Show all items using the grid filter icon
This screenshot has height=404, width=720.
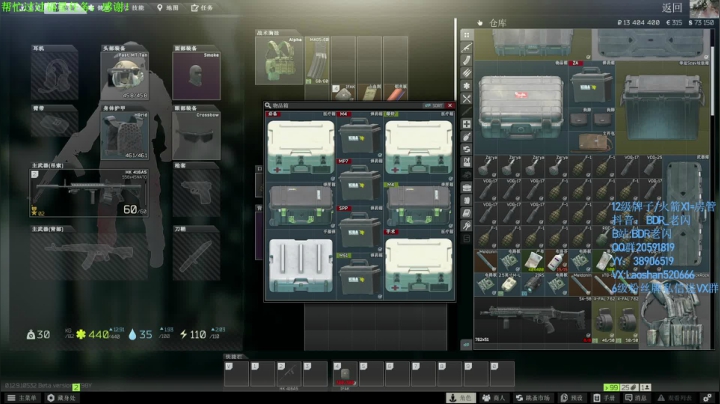coord(467,35)
